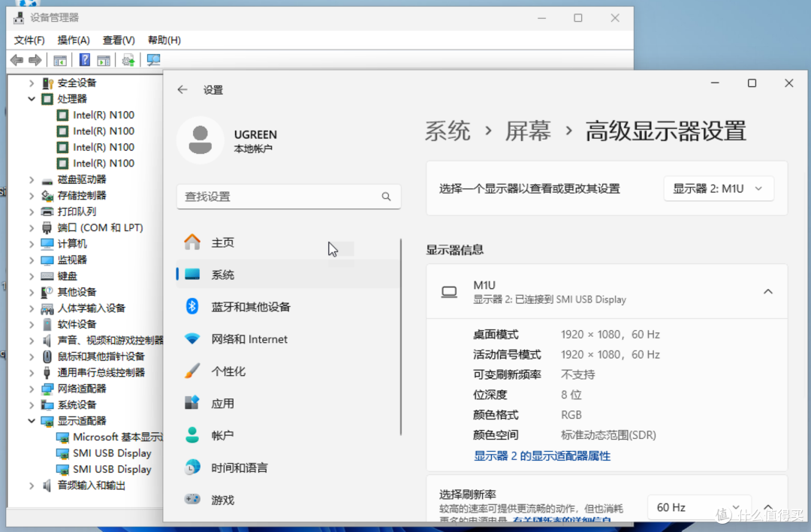Open 时间和语言 settings page

pos(288,468)
